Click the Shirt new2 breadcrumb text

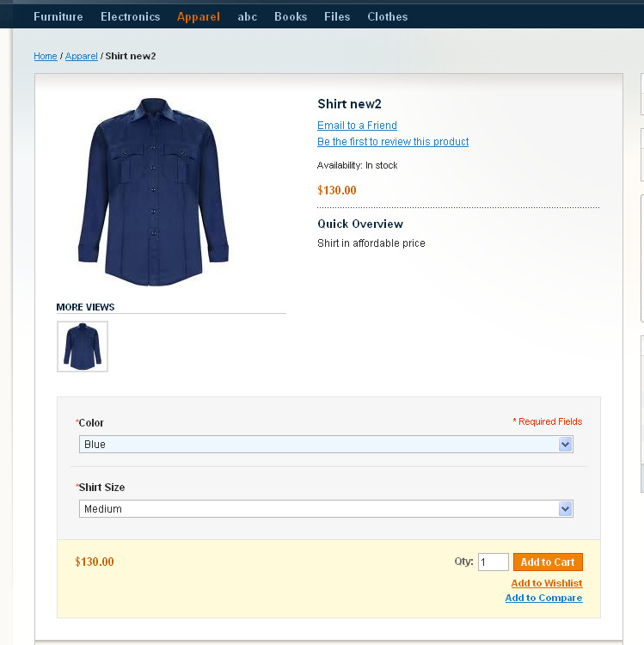pyautogui.click(x=131, y=56)
